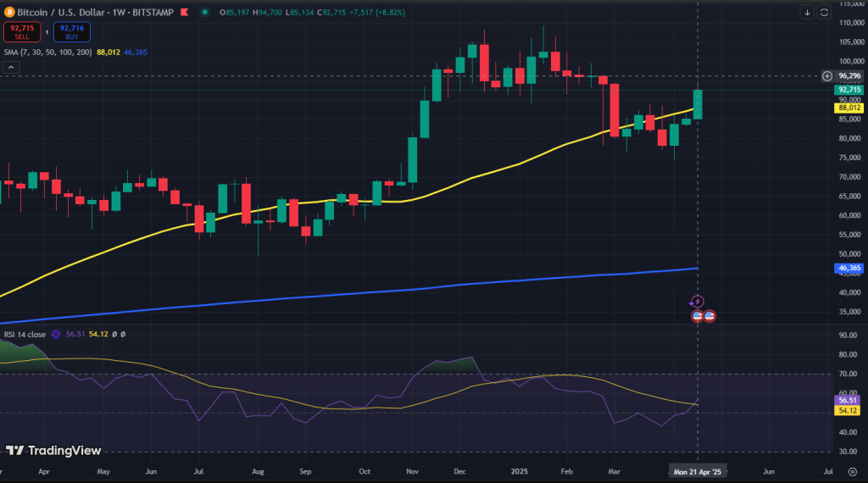The height and width of the screenshot is (483, 868).
Task: Click the latest green weekly candle
Action: pyautogui.click(x=698, y=104)
